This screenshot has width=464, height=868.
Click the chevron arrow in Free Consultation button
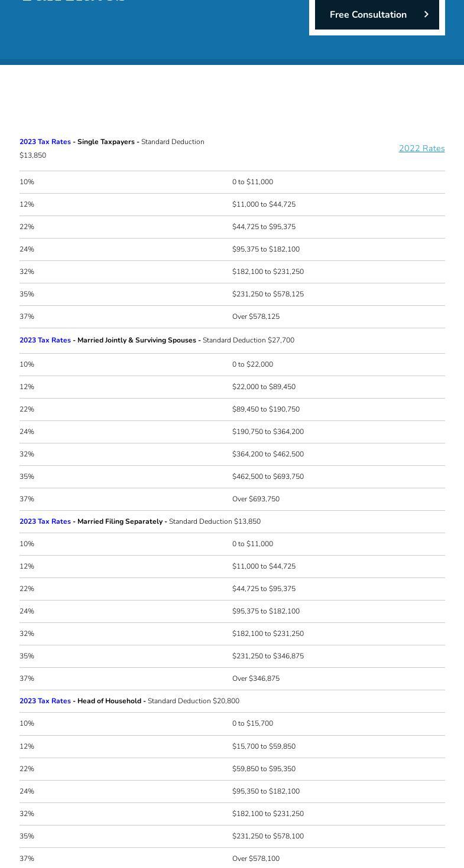pyautogui.click(x=426, y=14)
